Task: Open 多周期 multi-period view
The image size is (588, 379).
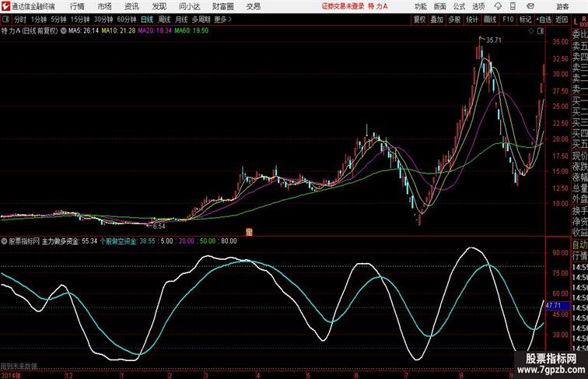Action: (201, 19)
